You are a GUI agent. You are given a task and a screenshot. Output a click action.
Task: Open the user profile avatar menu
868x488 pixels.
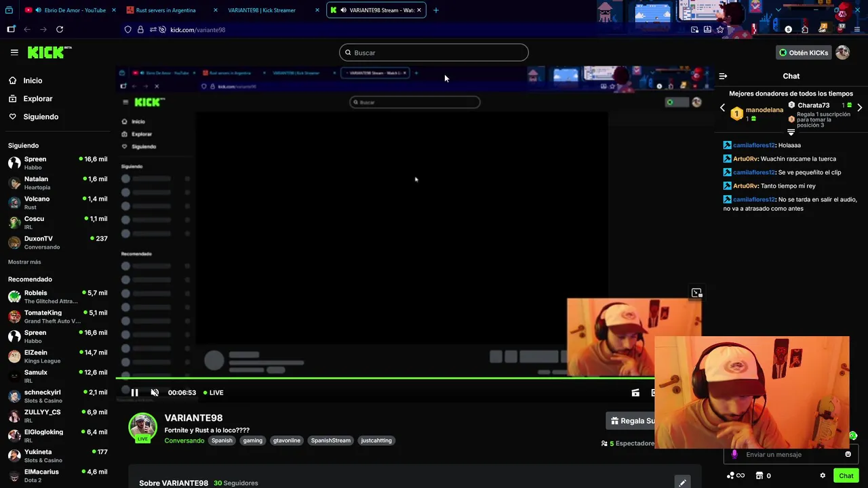pyautogui.click(x=843, y=53)
